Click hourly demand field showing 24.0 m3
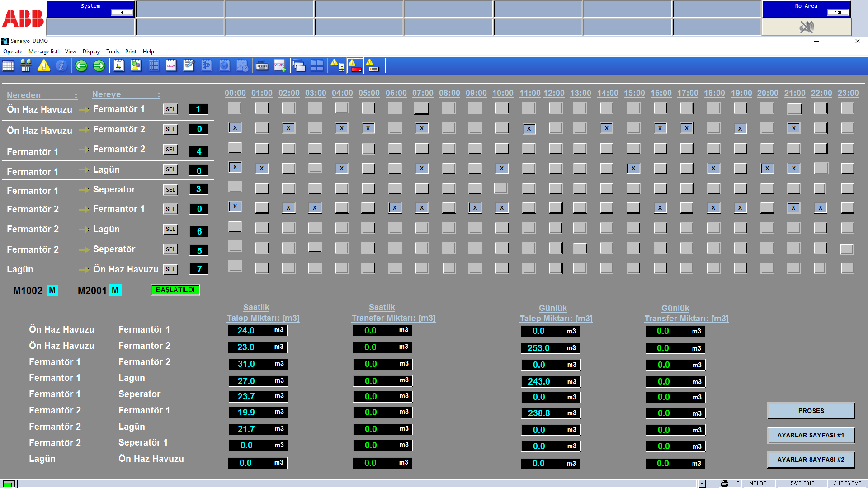The height and width of the screenshot is (488, 868). [257, 330]
